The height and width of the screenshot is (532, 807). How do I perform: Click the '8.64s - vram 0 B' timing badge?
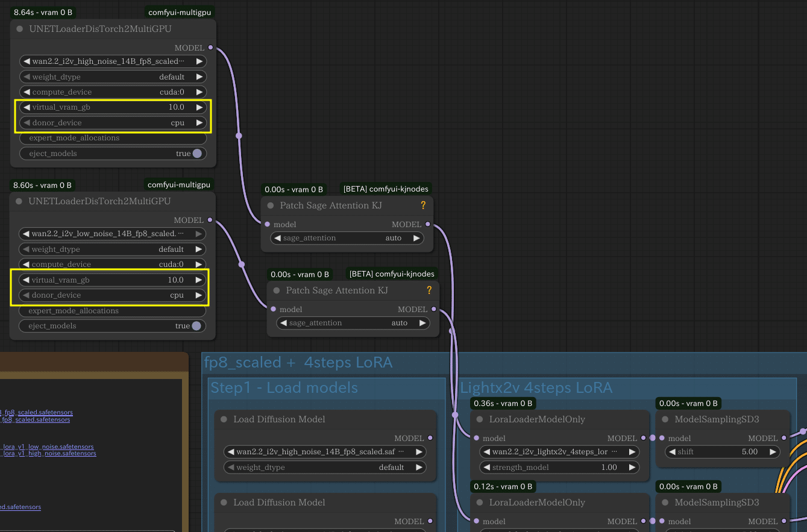click(x=43, y=12)
